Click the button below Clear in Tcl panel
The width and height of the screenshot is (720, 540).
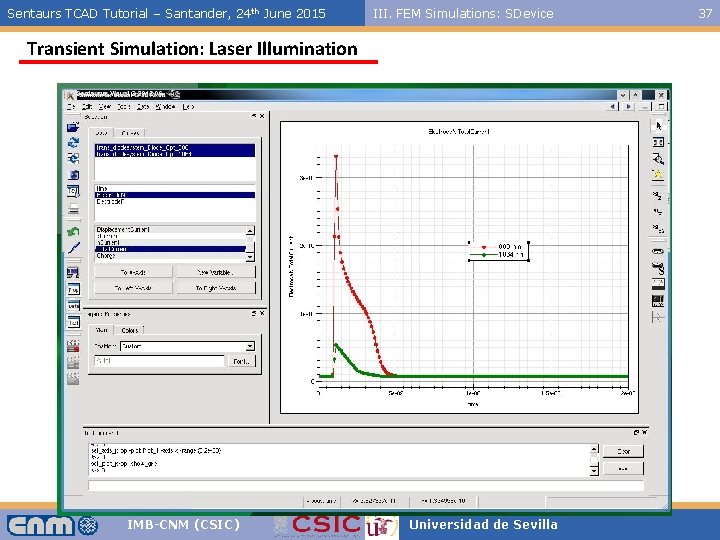(624, 469)
